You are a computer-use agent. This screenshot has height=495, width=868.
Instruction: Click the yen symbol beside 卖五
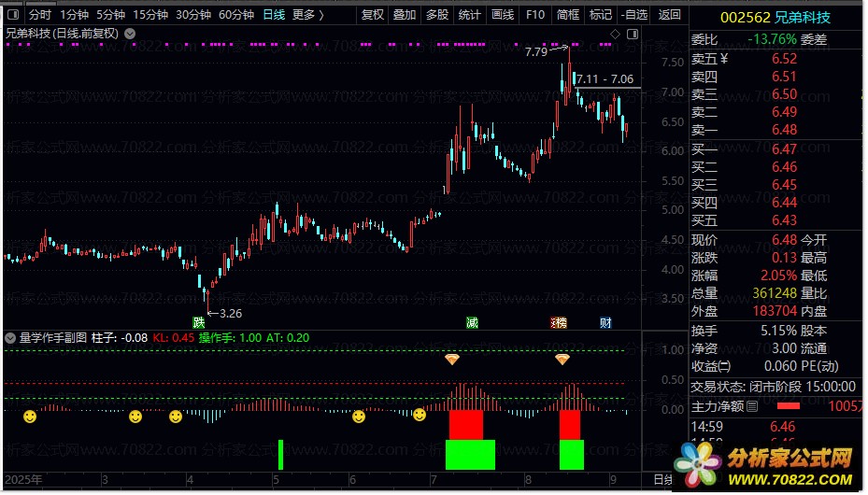pos(724,59)
